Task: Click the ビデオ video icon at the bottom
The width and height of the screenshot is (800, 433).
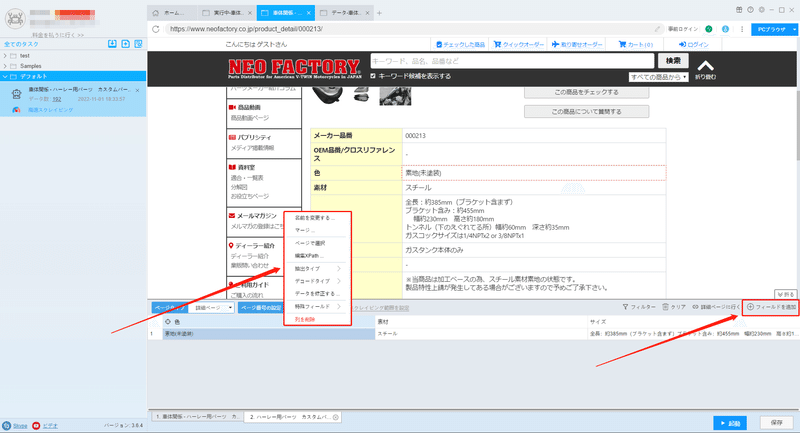Action: (x=36, y=425)
